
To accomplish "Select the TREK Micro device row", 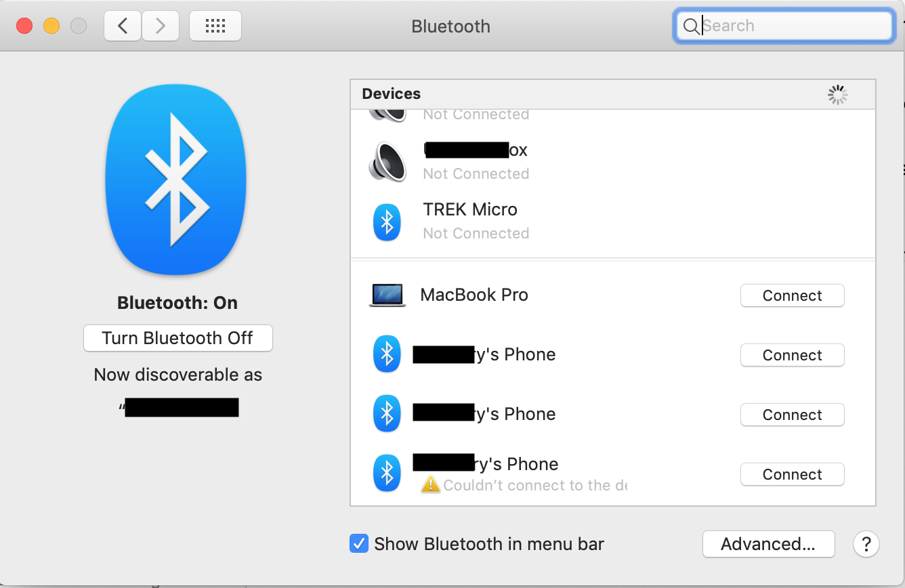I will pyautogui.click(x=613, y=221).
